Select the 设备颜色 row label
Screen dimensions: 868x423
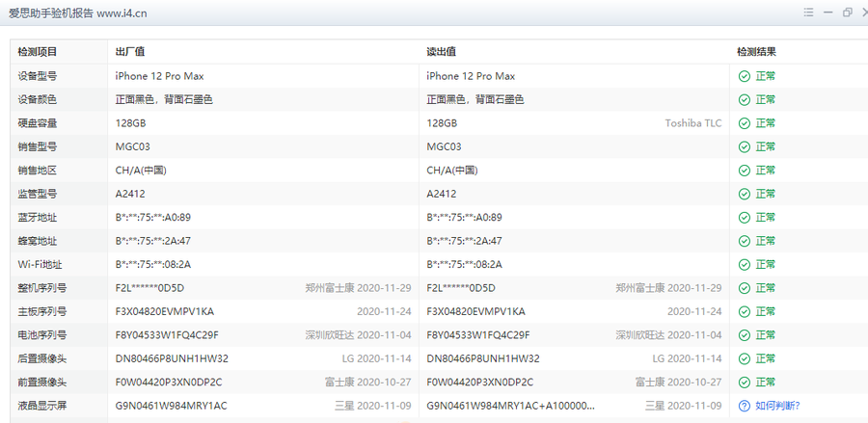coord(37,100)
